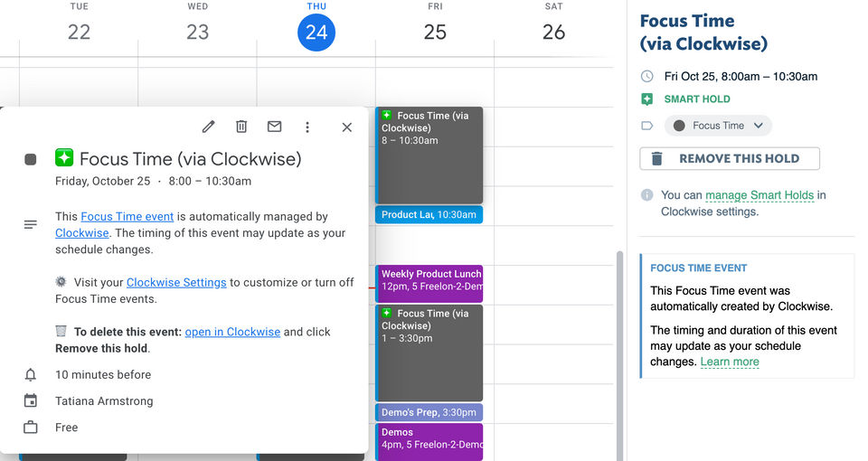Click the info icon beside manage Smart Holds

coord(646,195)
